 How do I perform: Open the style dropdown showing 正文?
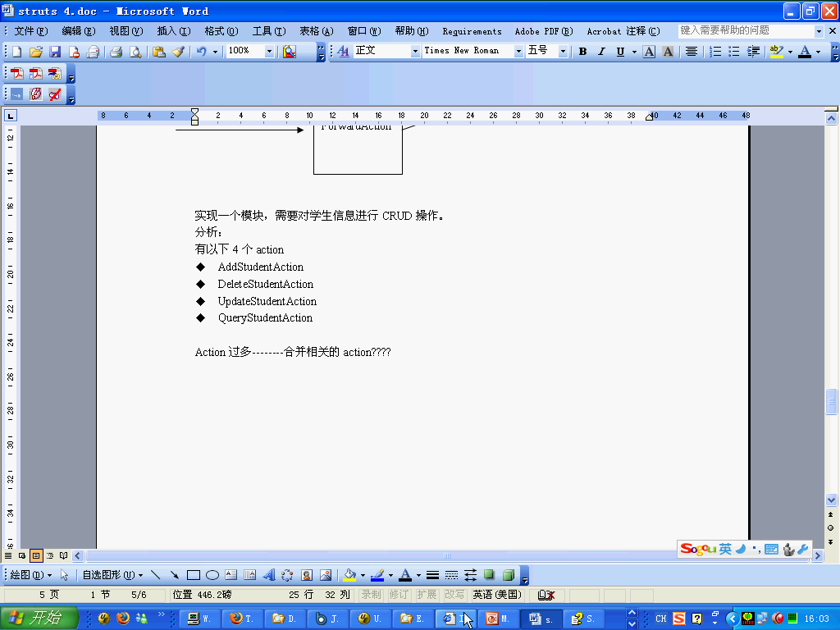tap(415, 52)
